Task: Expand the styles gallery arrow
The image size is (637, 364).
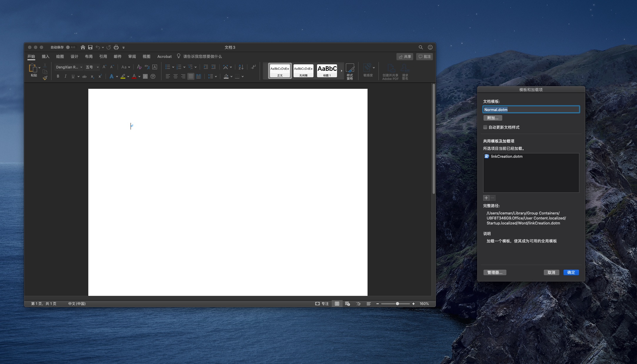Action: pyautogui.click(x=341, y=71)
